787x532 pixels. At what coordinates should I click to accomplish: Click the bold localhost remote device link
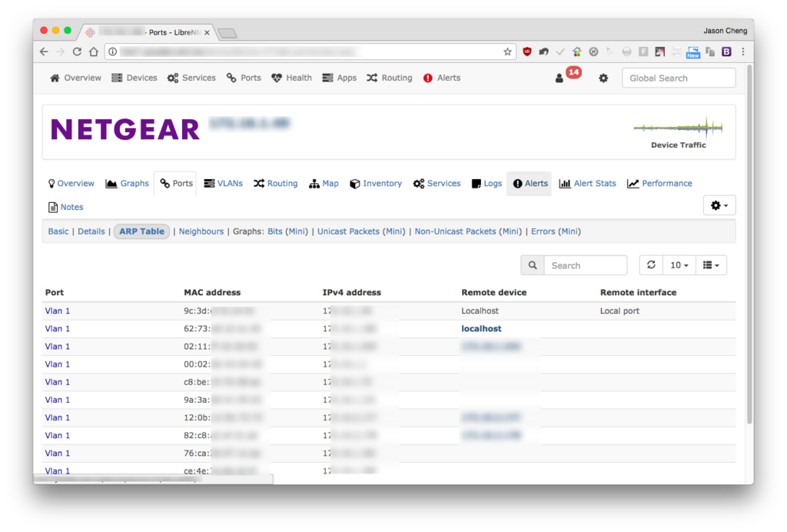(x=481, y=329)
